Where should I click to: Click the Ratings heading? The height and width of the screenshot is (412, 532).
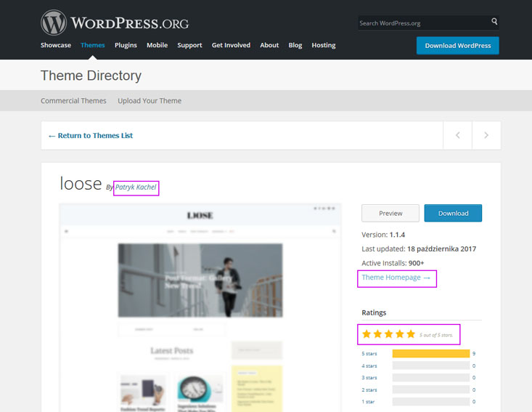(x=374, y=312)
